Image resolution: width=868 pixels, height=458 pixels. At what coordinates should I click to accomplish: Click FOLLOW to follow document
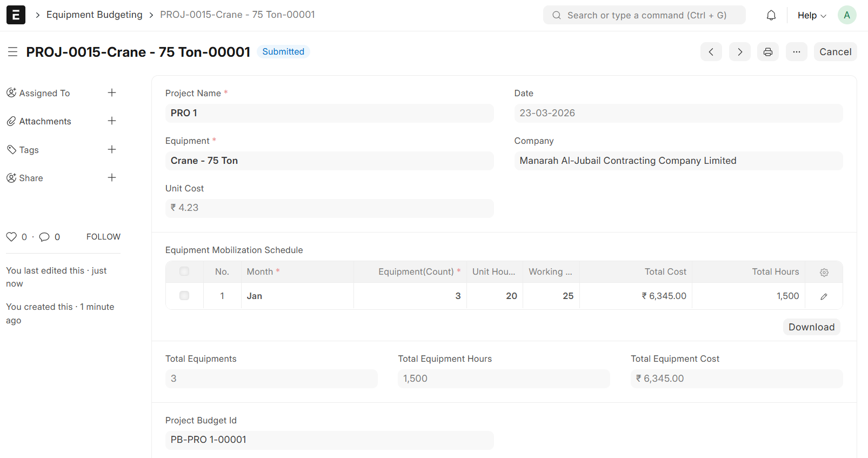coord(103,237)
